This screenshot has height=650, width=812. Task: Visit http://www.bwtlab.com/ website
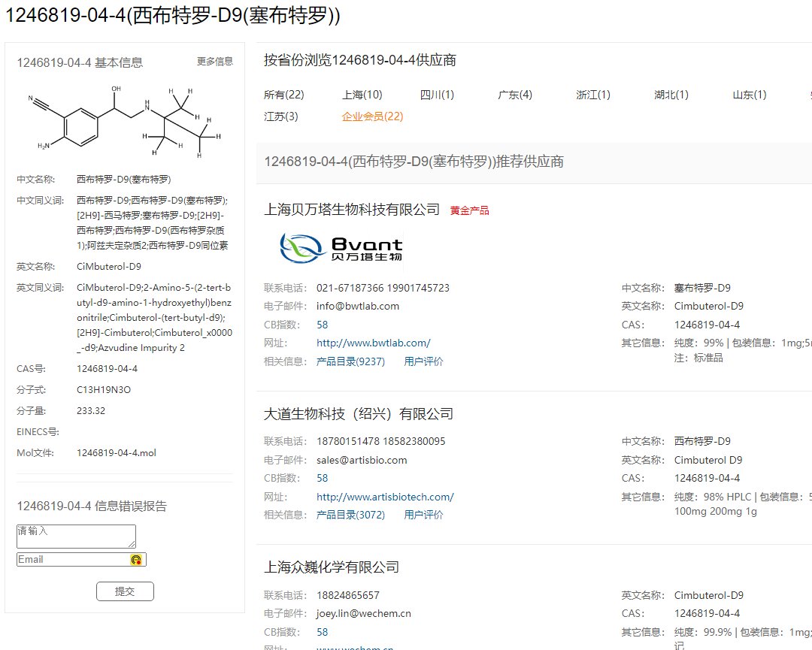click(x=374, y=343)
